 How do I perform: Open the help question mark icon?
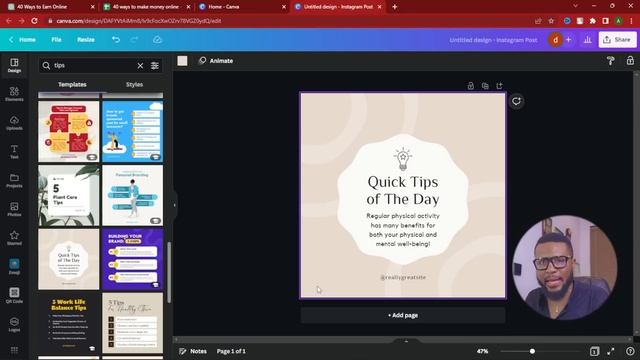click(x=630, y=351)
